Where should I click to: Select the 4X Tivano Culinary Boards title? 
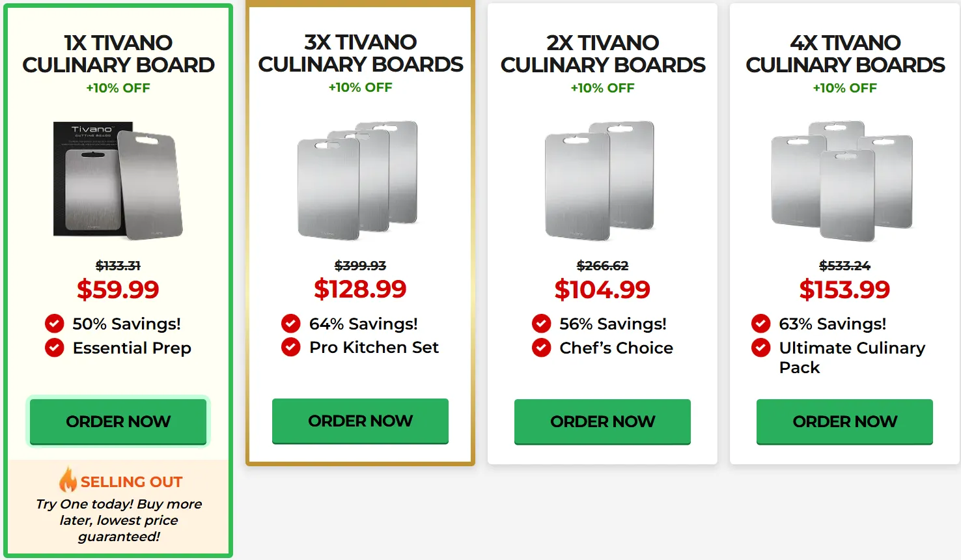[x=845, y=54]
